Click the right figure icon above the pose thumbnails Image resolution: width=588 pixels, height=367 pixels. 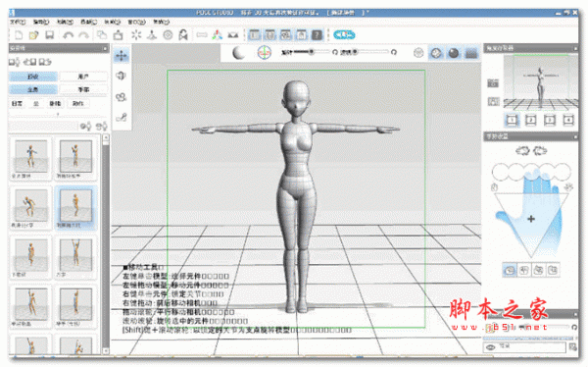(x=102, y=127)
